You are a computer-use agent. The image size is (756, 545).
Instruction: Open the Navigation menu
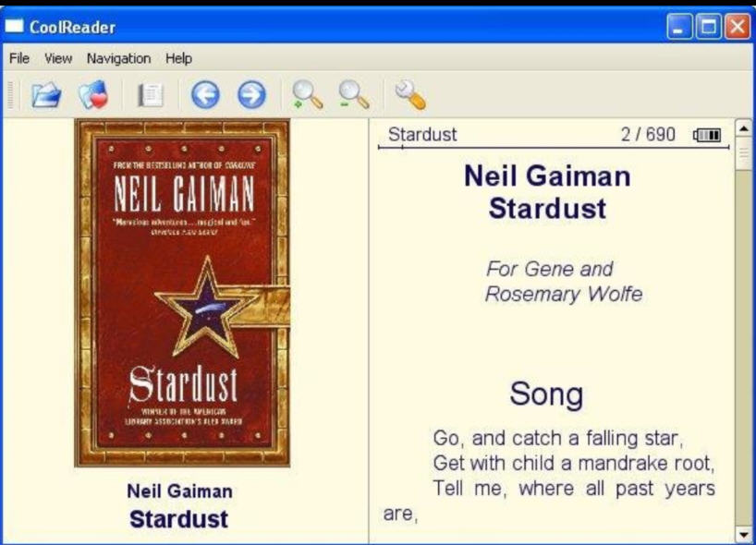pyautogui.click(x=118, y=58)
